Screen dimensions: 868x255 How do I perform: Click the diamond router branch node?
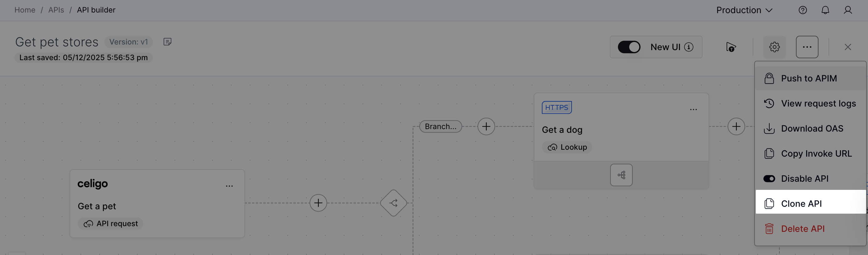pyautogui.click(x=393, y=203)
